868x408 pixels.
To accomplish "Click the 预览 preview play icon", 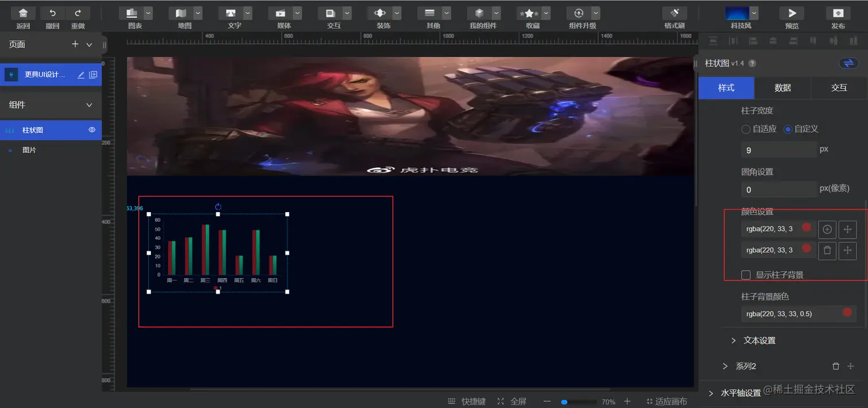I will click(x=792, y=13).
